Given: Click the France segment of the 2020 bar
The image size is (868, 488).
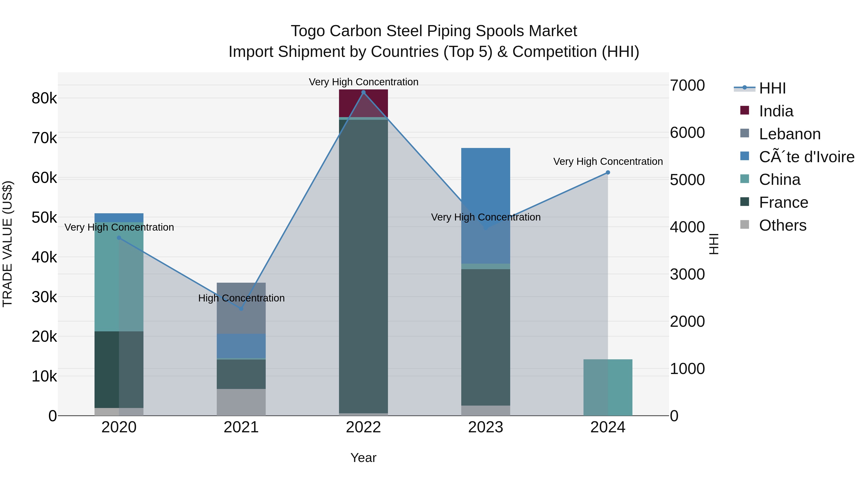Looking at the screenshot, I should 119,370.
